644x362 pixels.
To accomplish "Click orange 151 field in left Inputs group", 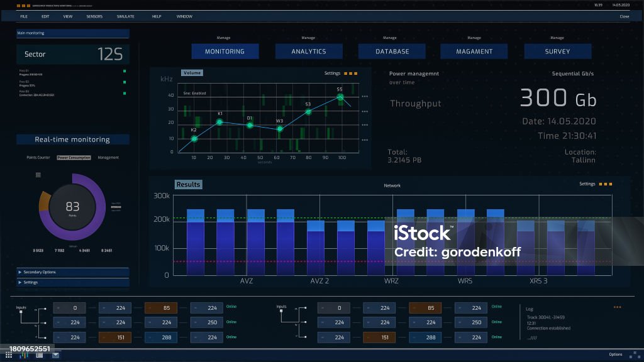I will (x=115, y=337).
